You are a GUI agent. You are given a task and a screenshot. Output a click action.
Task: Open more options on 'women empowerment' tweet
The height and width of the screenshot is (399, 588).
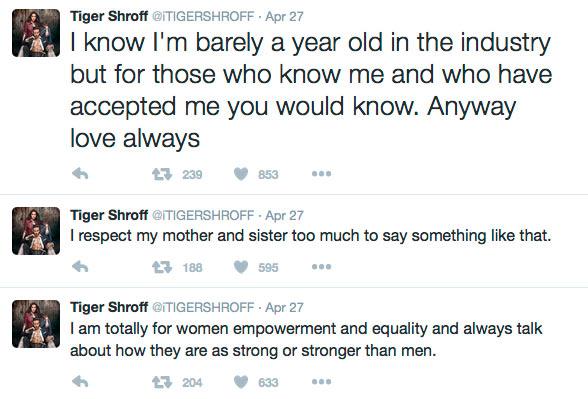coord(321,382)
